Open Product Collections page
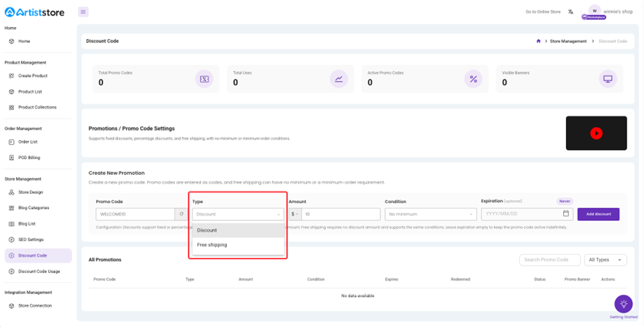644x327 pixels. (x=38, y=107)
